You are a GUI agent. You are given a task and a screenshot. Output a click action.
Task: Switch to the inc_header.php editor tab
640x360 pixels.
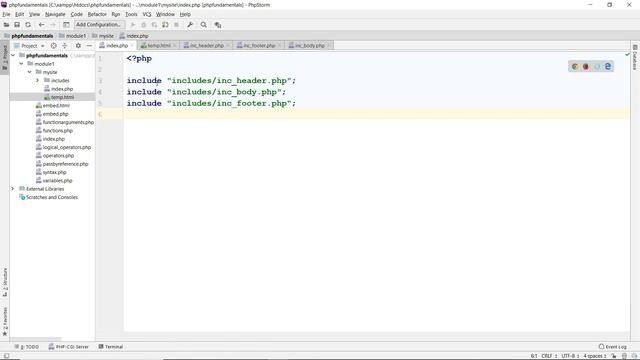tap(206, 45)
